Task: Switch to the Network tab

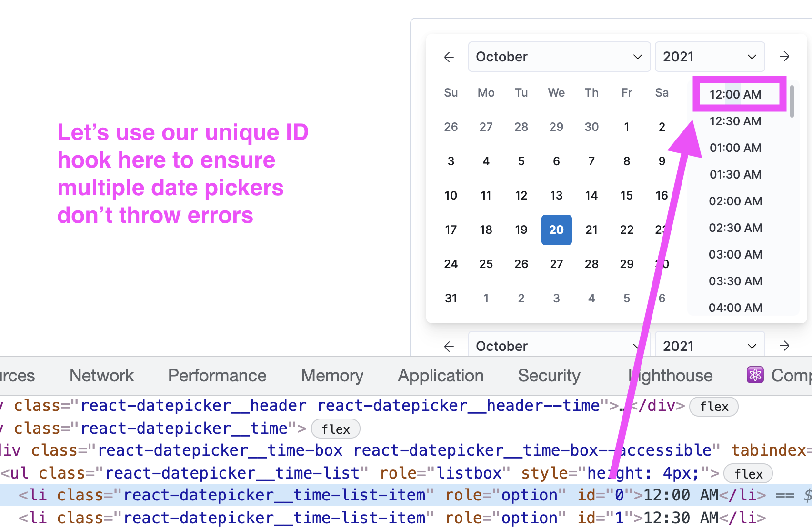Action: pyautogui.click(x=101, y=375)
